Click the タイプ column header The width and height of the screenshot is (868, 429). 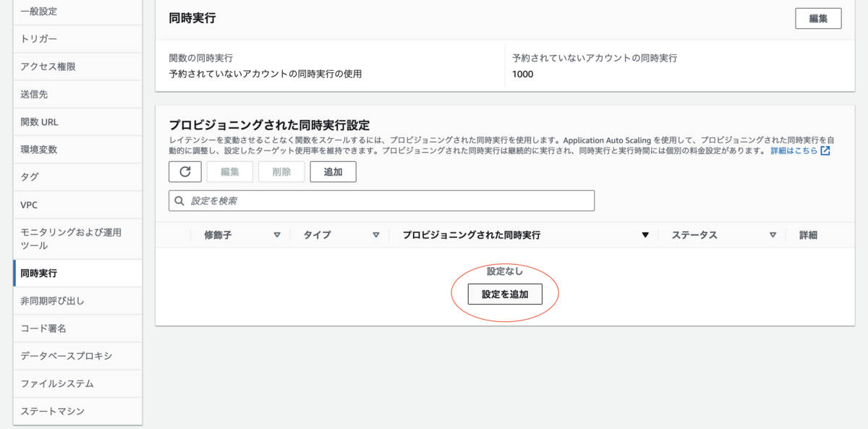click(x=317, y=235)
